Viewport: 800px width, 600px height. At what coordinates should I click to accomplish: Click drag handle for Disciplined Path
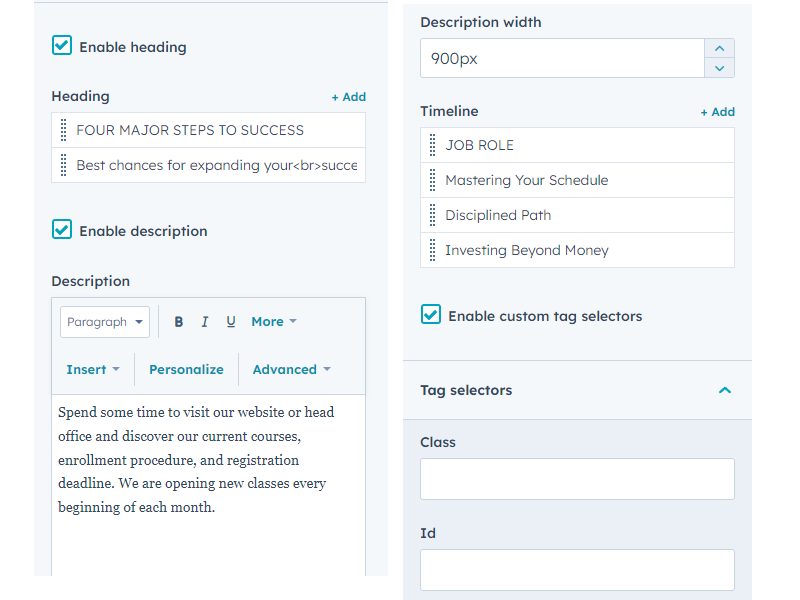coord(432,215)
